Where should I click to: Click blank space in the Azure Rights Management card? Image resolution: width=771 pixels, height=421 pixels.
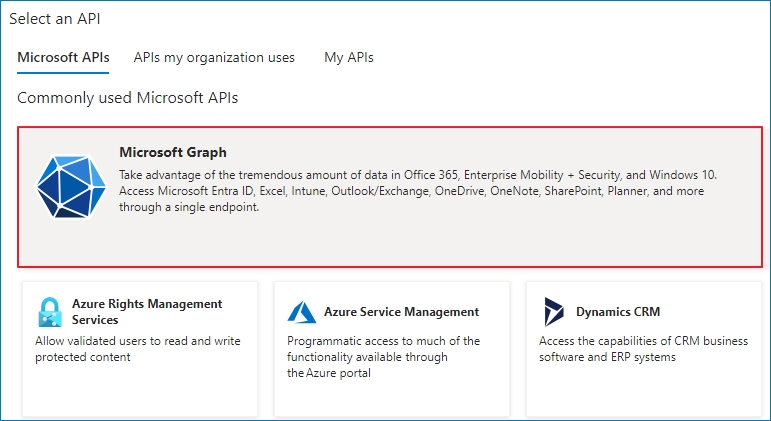click(x=140, y=391)
